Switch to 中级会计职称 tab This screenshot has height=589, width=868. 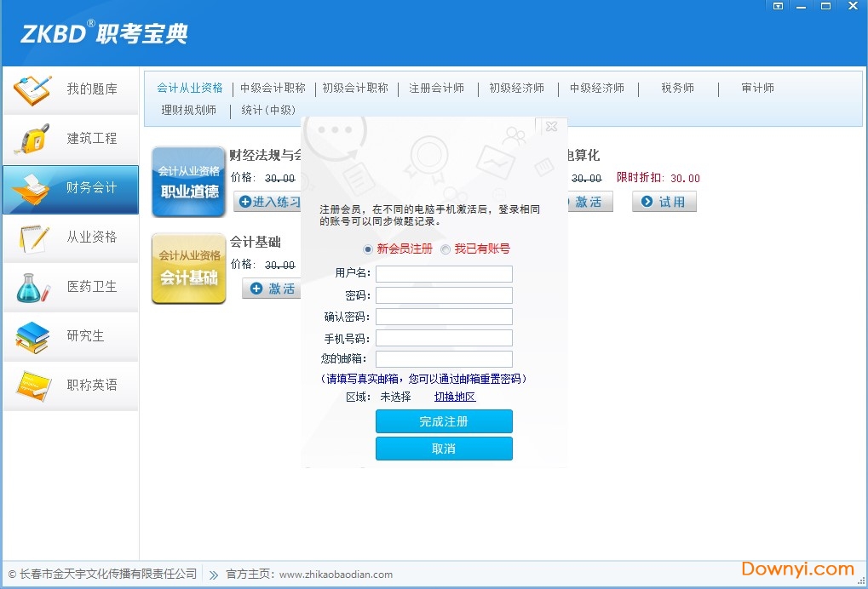(273, 88)
